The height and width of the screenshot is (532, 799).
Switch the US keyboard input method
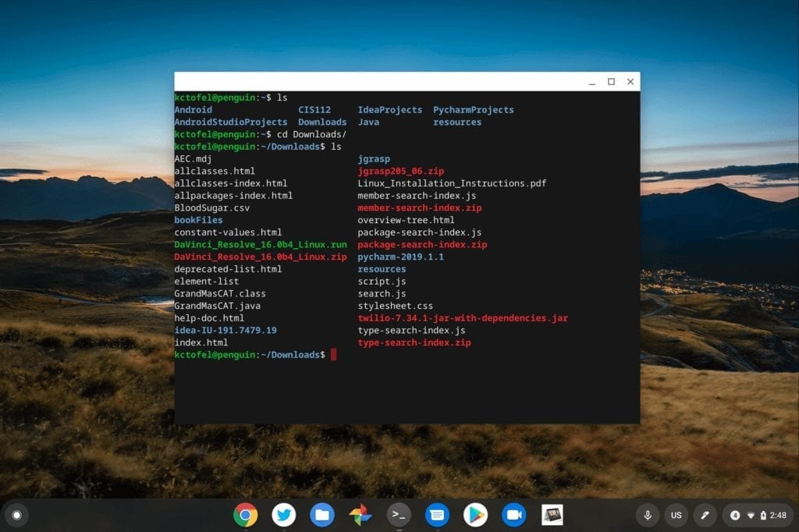click(x=676, y=515)
